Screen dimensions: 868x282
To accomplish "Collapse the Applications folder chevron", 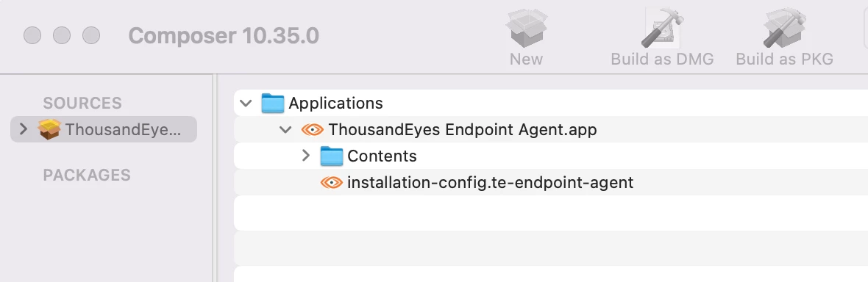I will 246,104.
